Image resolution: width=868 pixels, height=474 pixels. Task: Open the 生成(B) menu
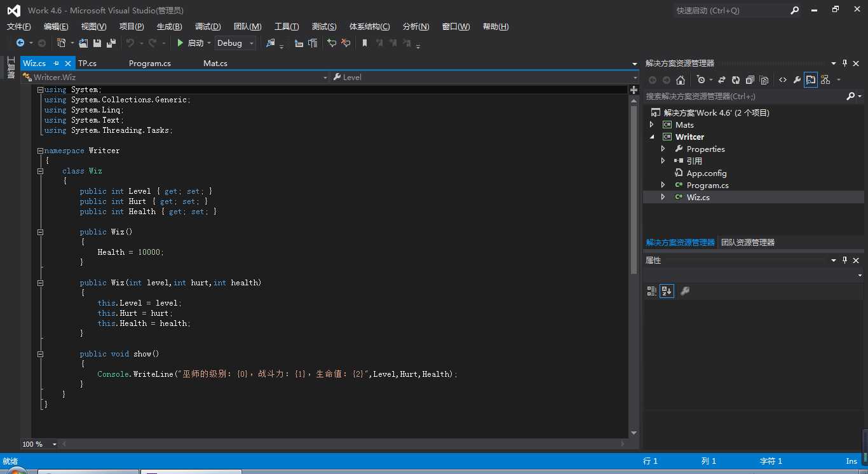[169, 27]
